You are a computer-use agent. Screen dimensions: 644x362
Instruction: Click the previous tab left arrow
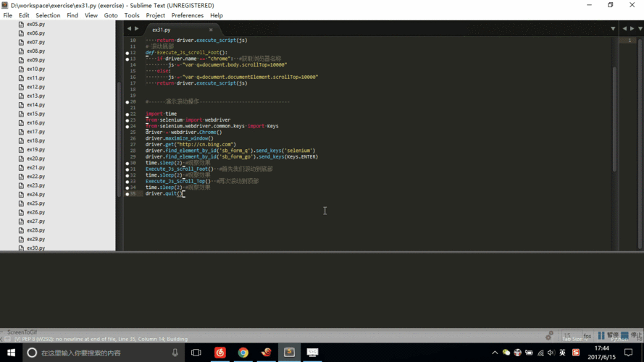[x=129, y=28]
